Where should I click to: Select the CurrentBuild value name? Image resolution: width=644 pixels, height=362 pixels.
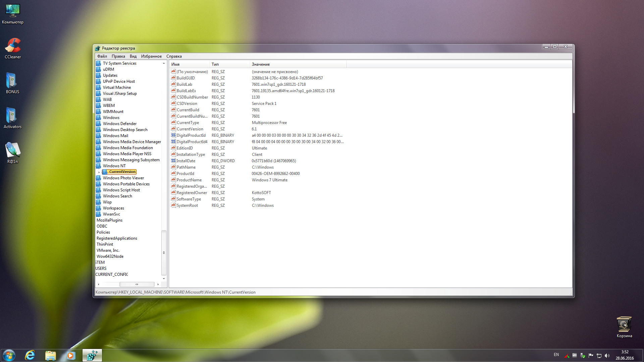[x=188, y=110]
